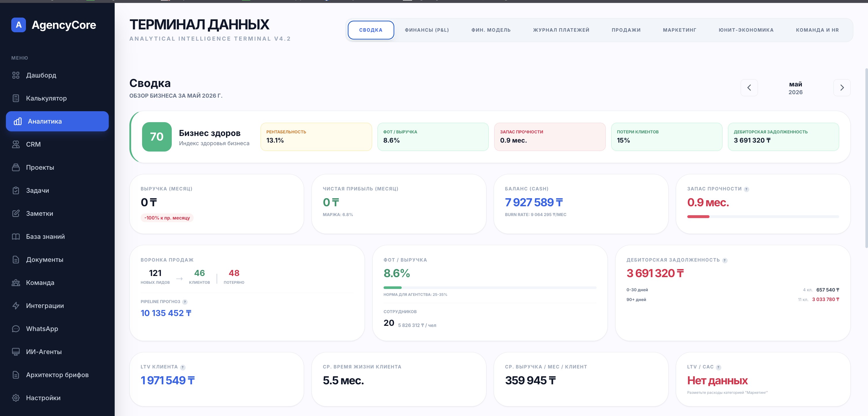
Task: Switch to the Сводка tab
Action: tap(371, 30)
